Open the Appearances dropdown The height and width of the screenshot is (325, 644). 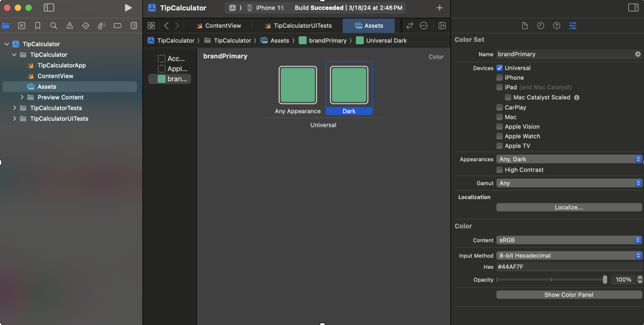pyautogui.click(x=569, y=159)
